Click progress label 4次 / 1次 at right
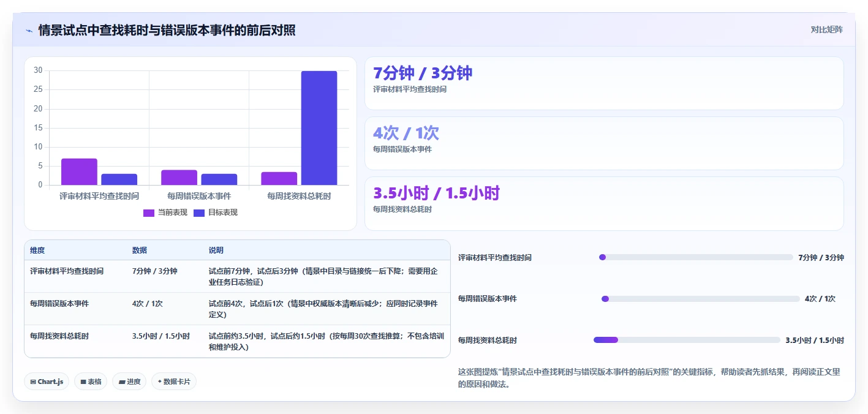The image size is (868, 414). coord(820,299)
